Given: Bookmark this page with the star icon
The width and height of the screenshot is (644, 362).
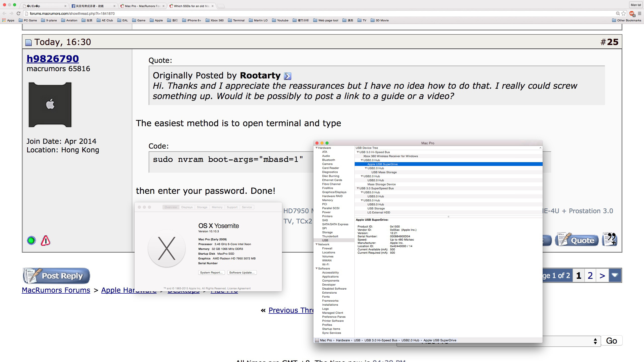Looking at the screenshot, I should [x=623, y=14].
